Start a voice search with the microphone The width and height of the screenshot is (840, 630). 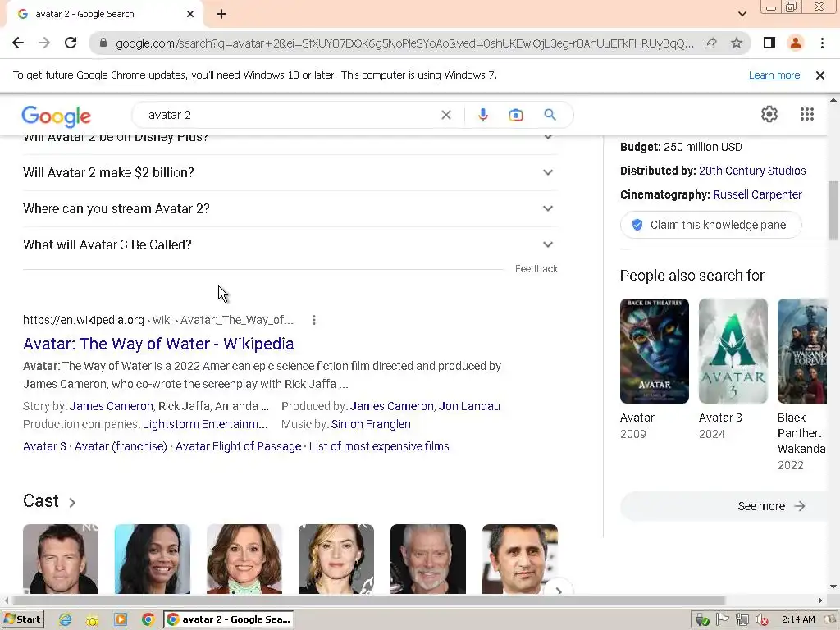pos(482,115)
